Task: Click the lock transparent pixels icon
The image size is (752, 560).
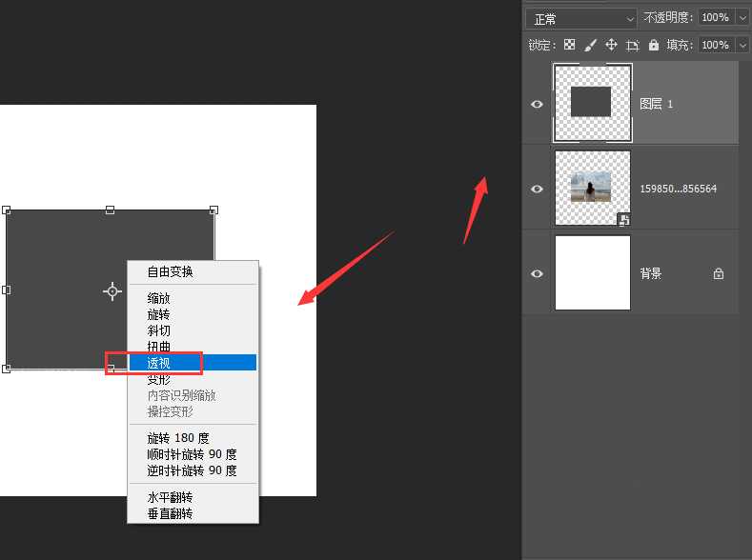Action: [569, 45]
